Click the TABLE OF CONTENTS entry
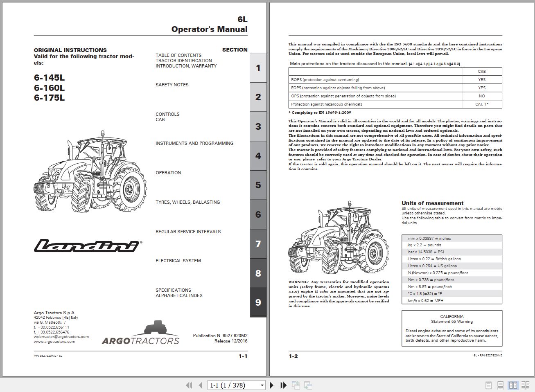 point(178,55)
